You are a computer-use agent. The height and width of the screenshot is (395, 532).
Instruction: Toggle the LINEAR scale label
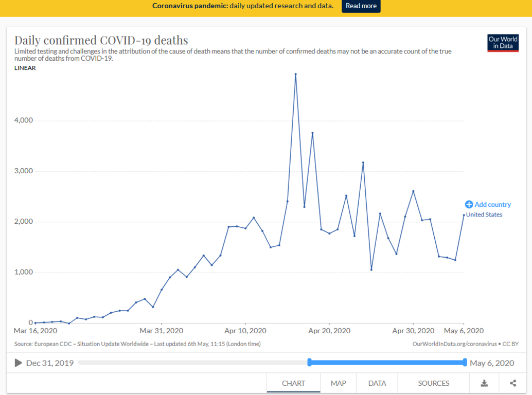pos(25,68)
